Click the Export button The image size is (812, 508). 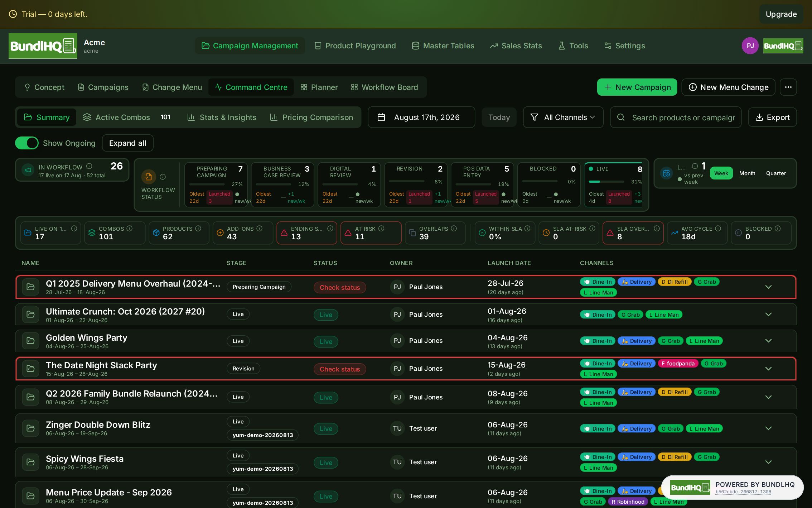(772, 117)
